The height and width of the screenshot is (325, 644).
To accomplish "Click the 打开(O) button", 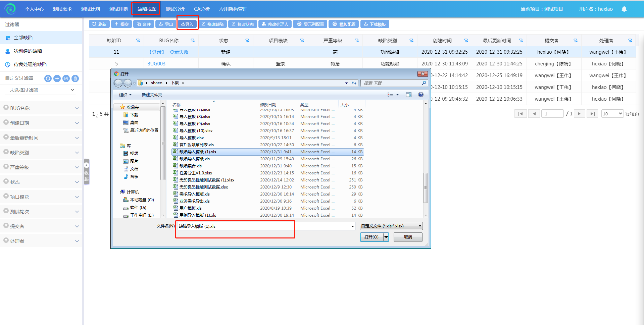I will pos(371,237).
